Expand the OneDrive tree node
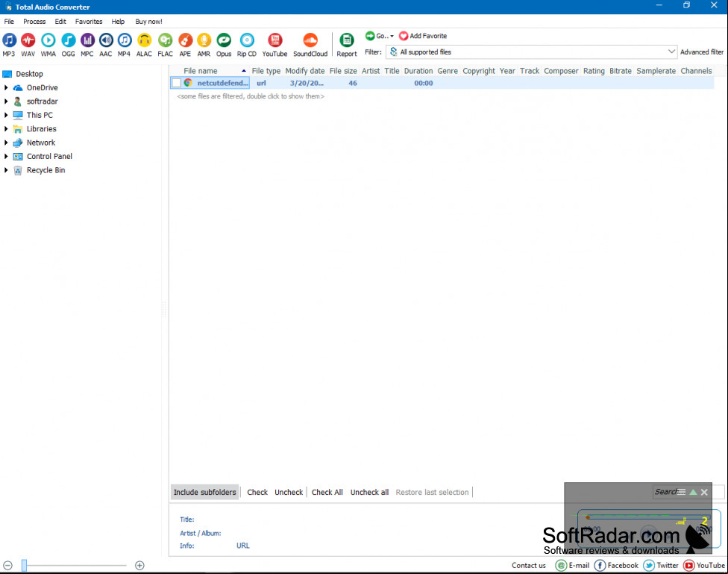Image resolution: width=728 pixels, height=574 pixels. [6, 87]
